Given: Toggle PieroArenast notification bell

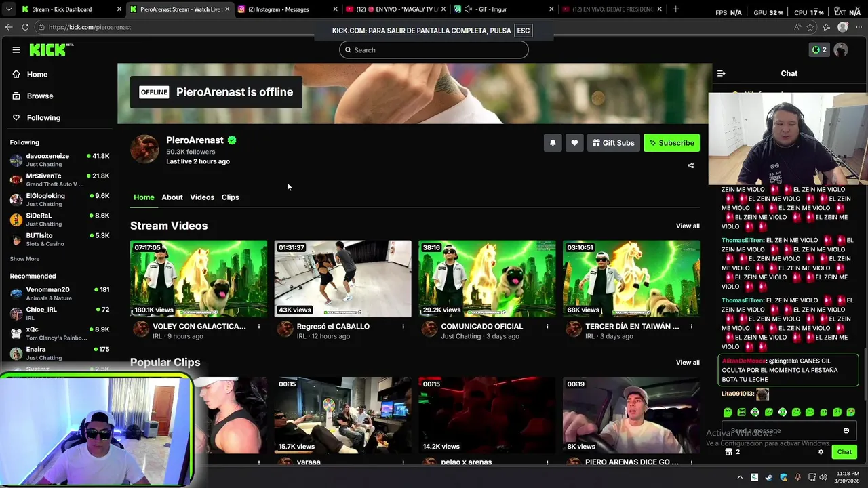Looking at the screenshot, I should [x=553, y=143].
